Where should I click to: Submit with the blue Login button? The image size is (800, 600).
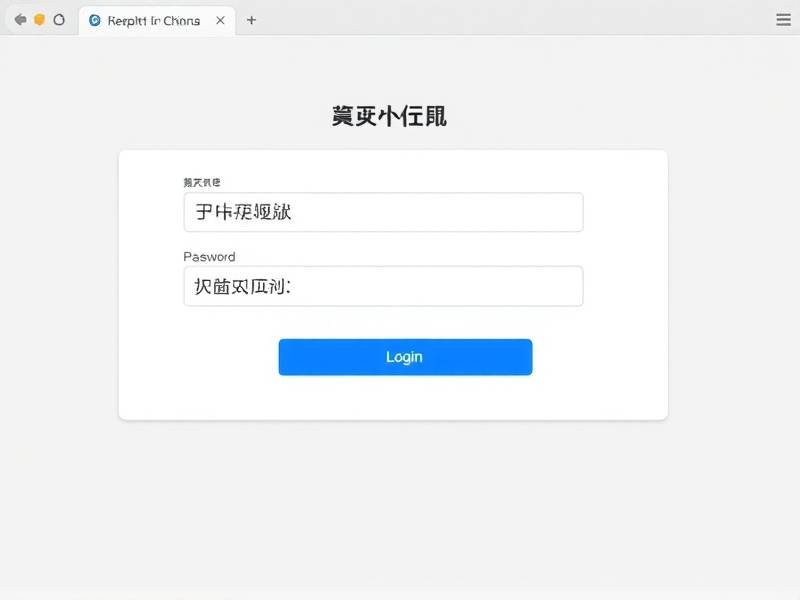(x=405, y=357)
